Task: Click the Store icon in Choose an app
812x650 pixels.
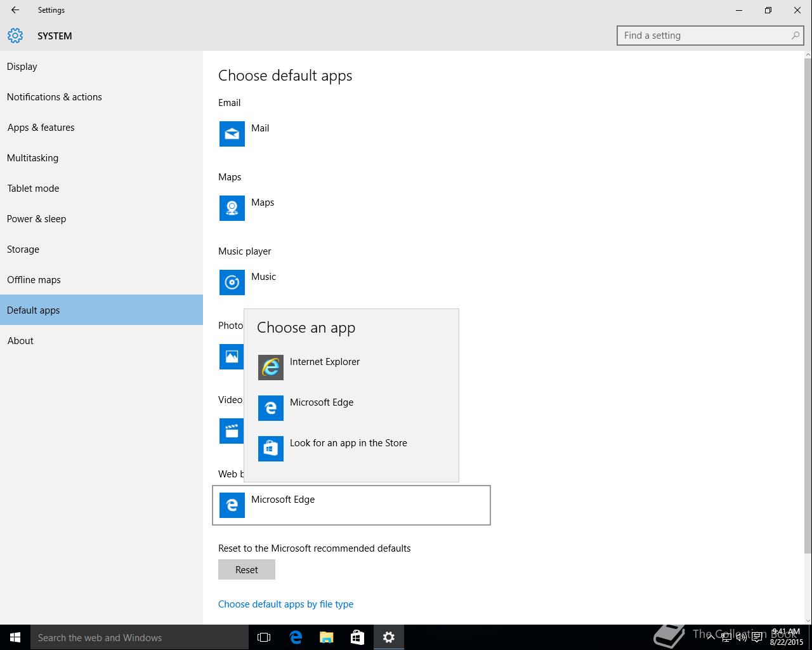Action: (x=271, y=449)
